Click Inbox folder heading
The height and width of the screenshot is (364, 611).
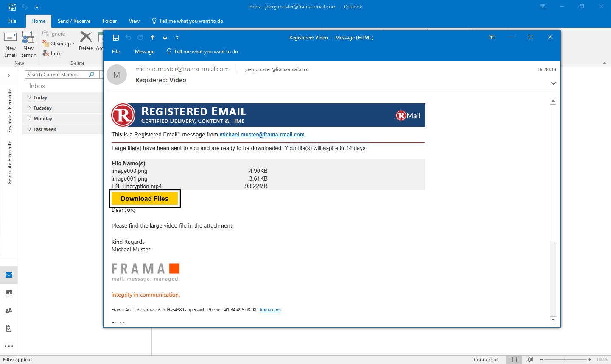coord(37,86)
